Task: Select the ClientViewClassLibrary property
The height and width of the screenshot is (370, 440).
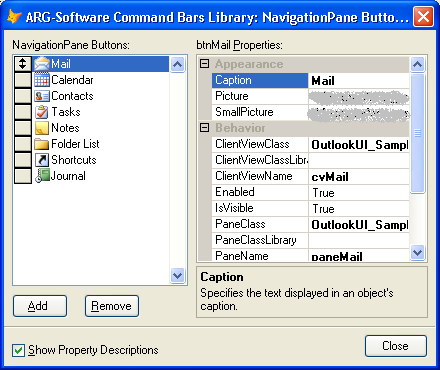Action: tap(260, 160)
